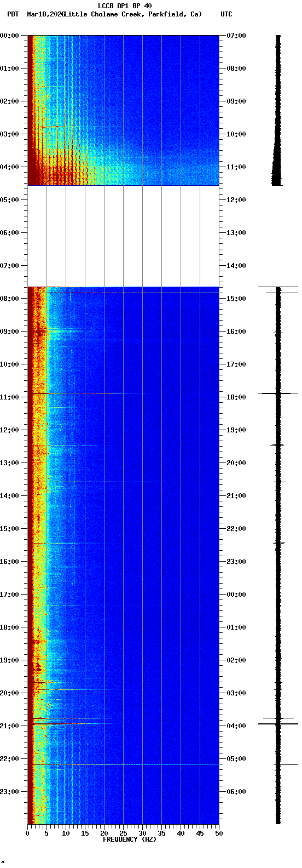Select the UTC time label "00:00" on right axis
302x868 pixels.
tap(236, 595)
